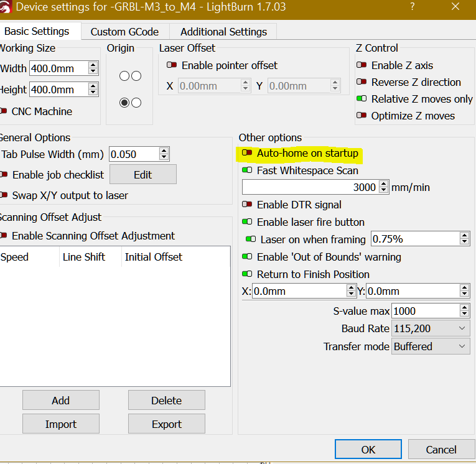Confirm settings with OK button
The width and height of the screenshot is (476, 464).
(x=368, y=449)
